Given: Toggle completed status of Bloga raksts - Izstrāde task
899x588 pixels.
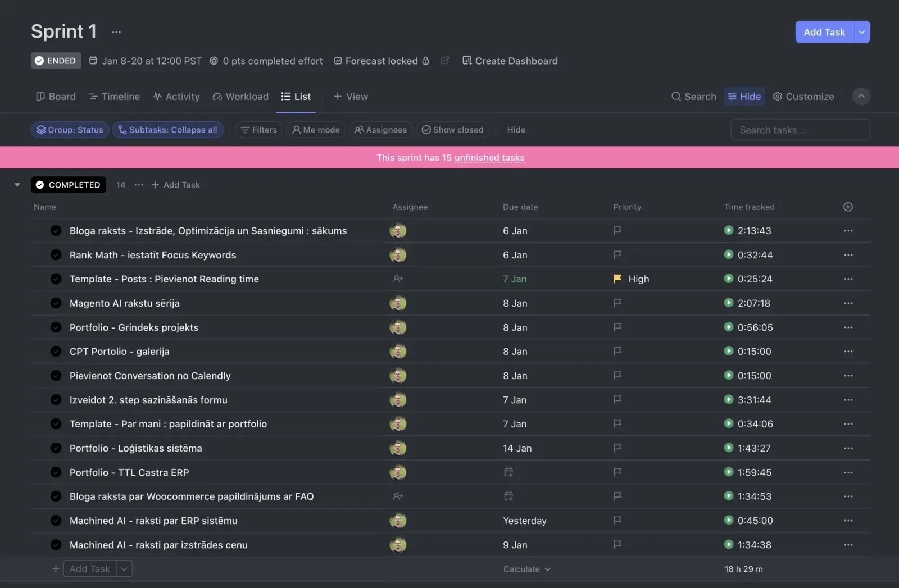Looking at the screenshot, I should [x=56, y=230].
